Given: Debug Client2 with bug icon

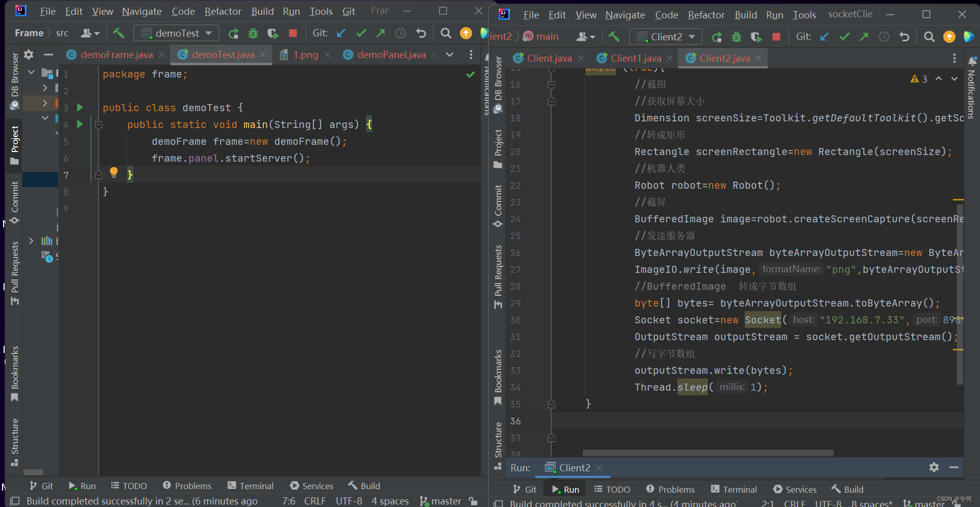Looking at the screenshot, I should 737,37.
